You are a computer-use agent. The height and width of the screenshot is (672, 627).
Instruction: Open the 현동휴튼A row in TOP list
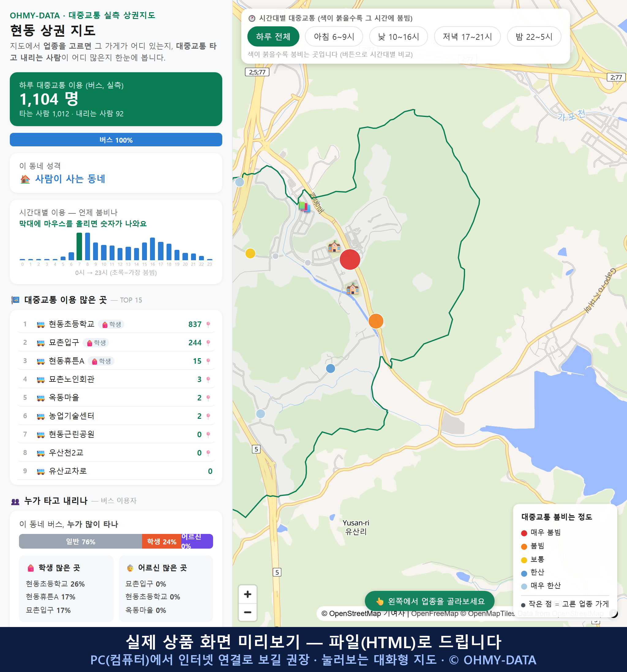(116, 361)
